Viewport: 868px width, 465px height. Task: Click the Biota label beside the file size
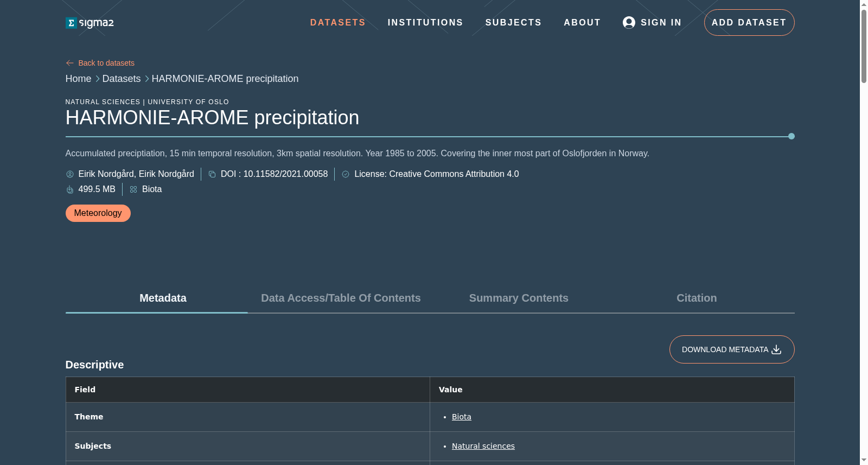152,189
